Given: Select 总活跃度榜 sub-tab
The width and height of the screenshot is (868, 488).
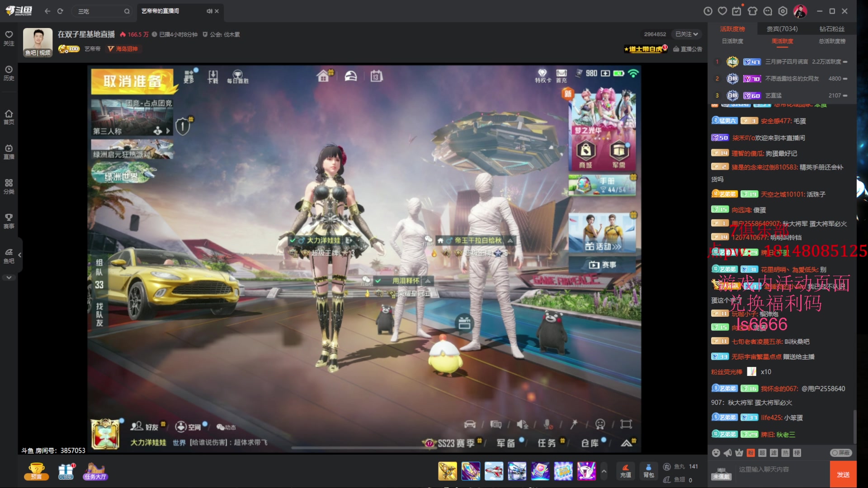Looking at the screenshot, I should 832,41.
